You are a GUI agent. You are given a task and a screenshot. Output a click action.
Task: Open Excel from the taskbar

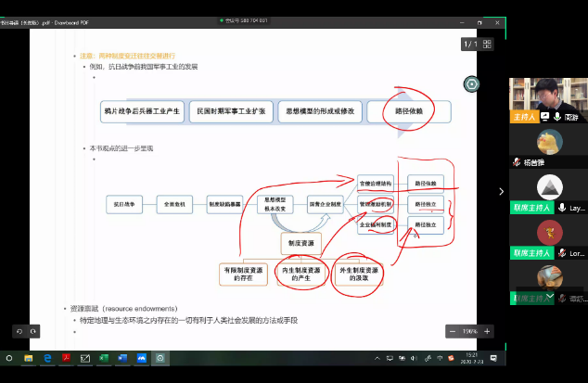coord(103,358)
